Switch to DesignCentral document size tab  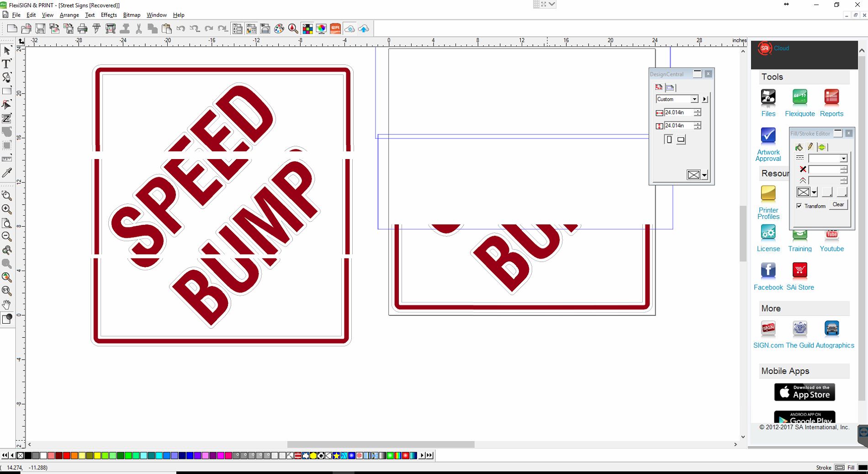659,87
